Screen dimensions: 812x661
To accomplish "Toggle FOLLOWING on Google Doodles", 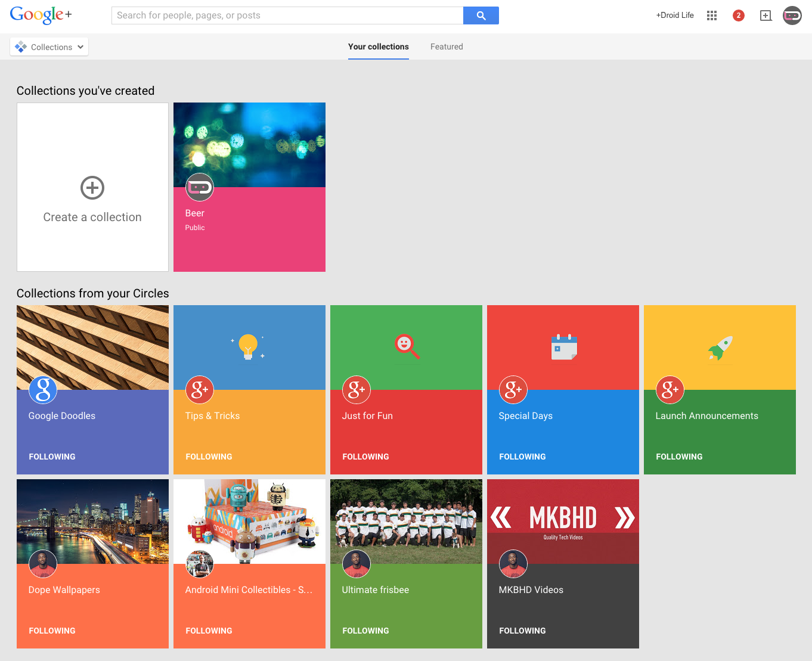I will click(52, 457).
